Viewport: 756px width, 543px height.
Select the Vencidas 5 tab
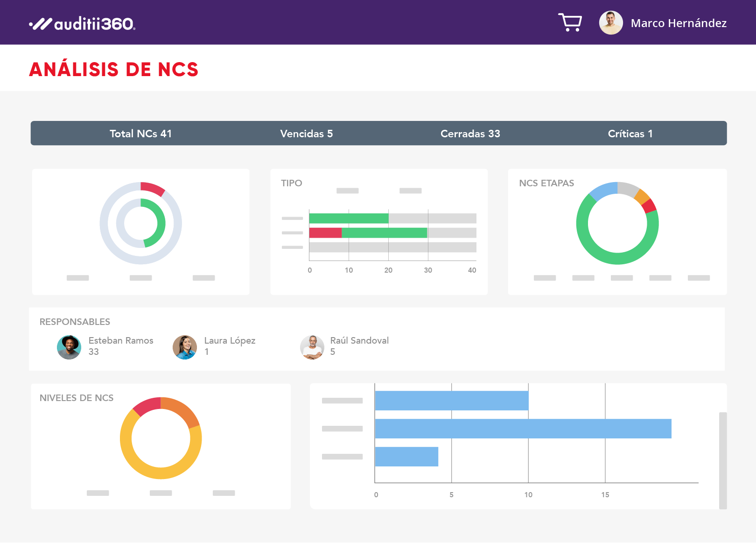[306, 134]
